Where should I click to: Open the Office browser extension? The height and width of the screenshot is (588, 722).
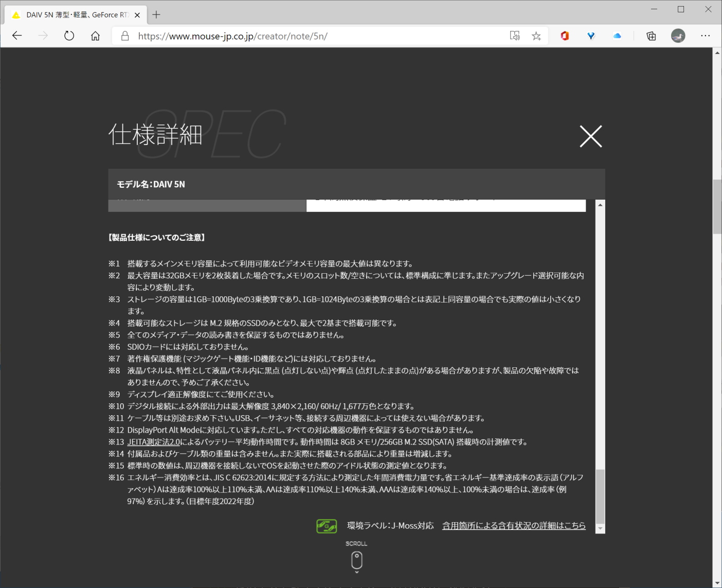point(565,35)
